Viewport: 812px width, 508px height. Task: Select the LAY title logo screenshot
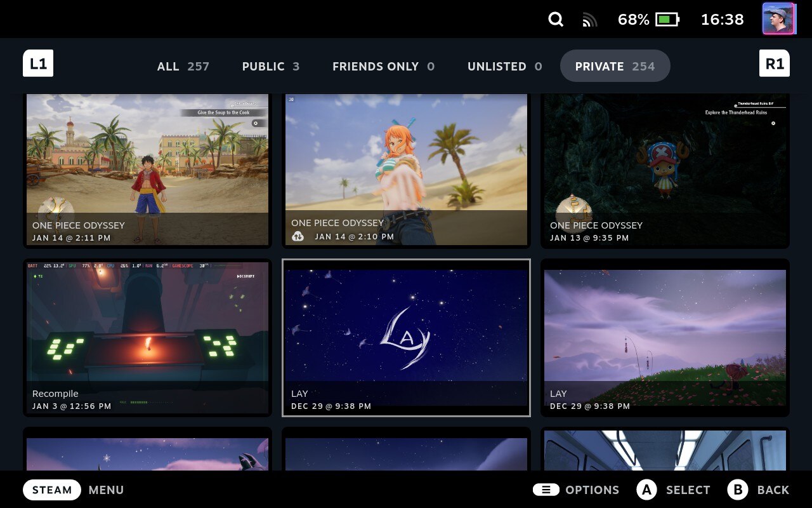point(406,337)
